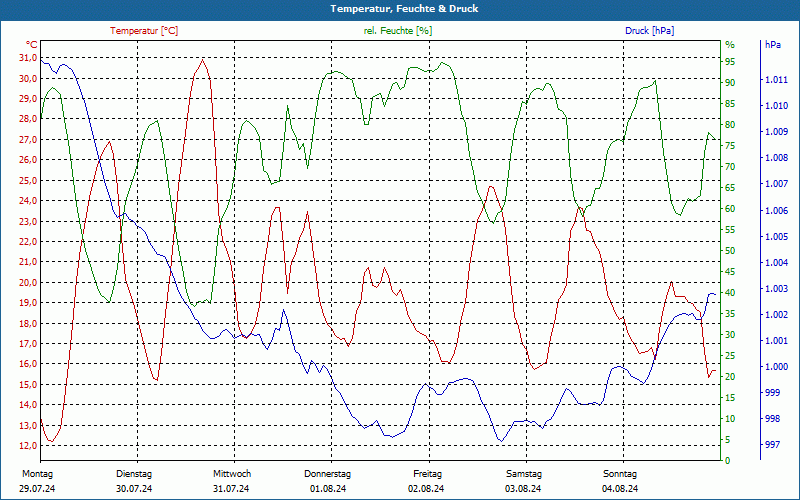Screen dimensions: 800x500
Task: Click '25,0' on the temperature axis
Action: coord(29,180)
